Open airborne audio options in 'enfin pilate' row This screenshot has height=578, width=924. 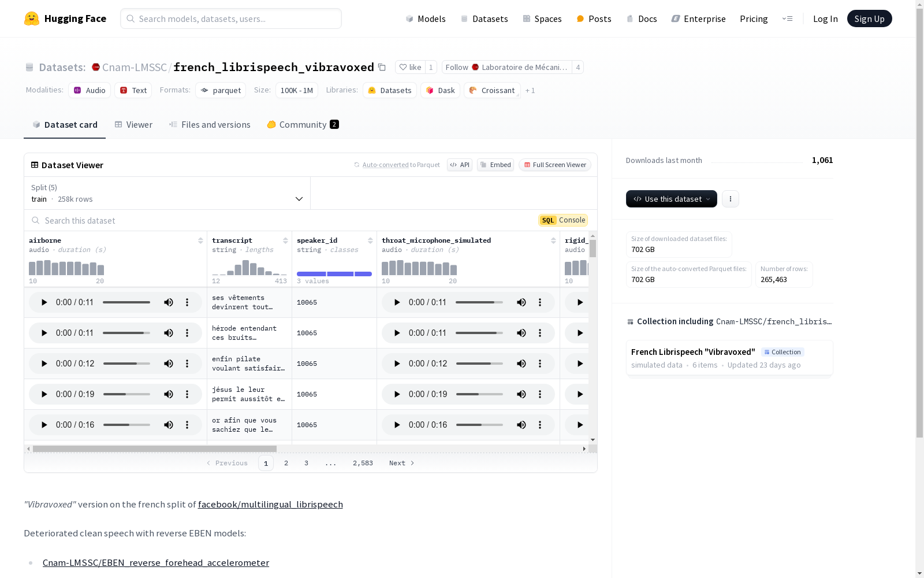click(187, 364)
